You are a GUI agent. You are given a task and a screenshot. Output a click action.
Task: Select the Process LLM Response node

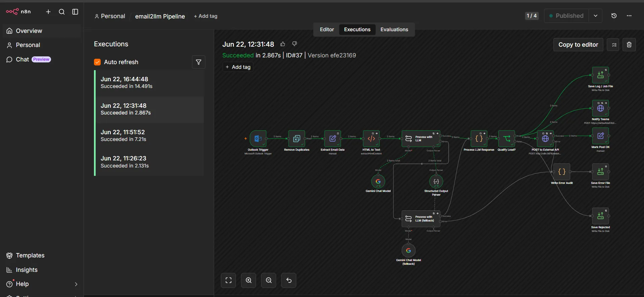479,139
